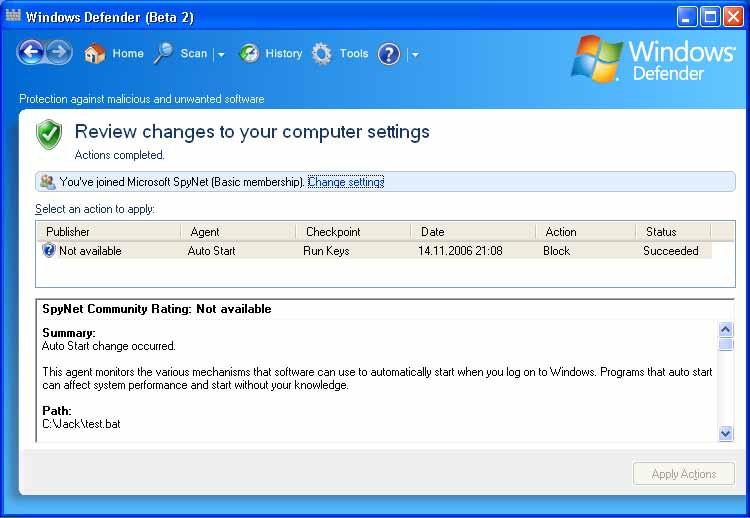This screenshot has width=750, height=518.
Task: Click the Actions completed status text
Action: pyautogui.click(x=119, y=155)
